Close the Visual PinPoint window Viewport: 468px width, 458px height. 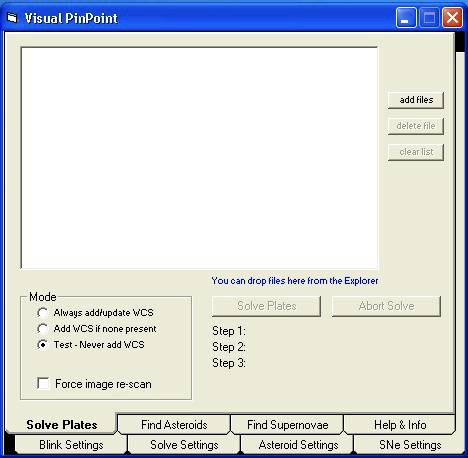[452, 17]
